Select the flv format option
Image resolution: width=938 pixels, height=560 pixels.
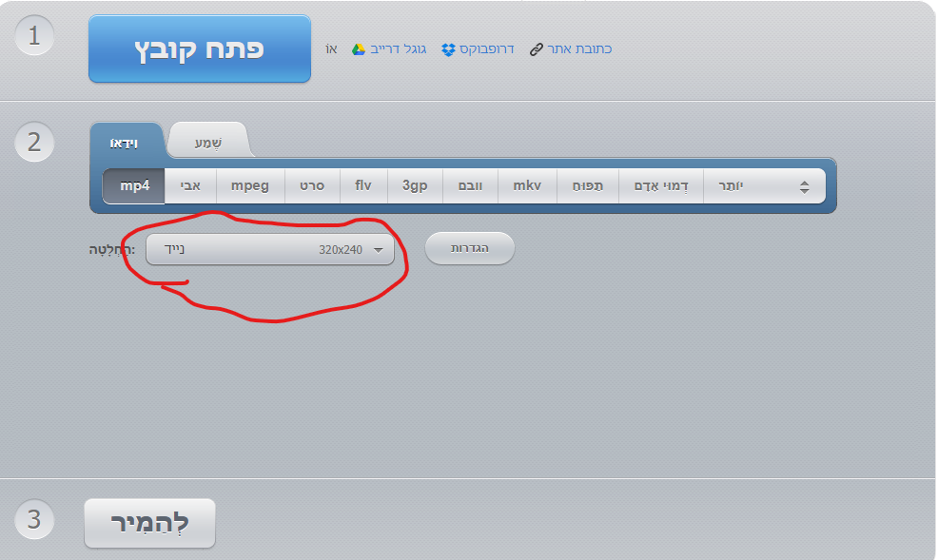pyautogui.click(x=363, y=185)
